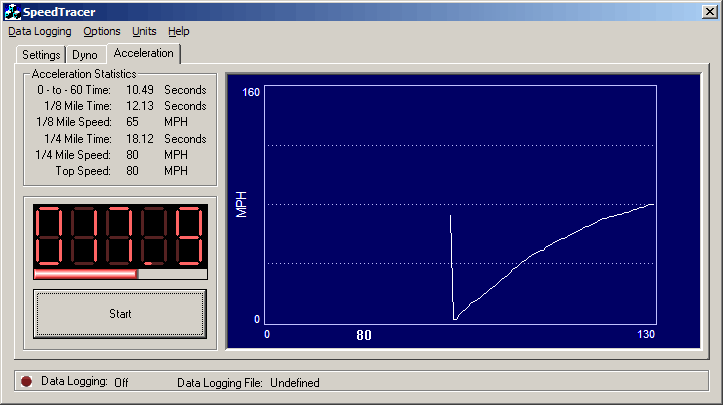Screen dimensions: 723x405
Task: Open the Units menu
Action: [144, 31]
